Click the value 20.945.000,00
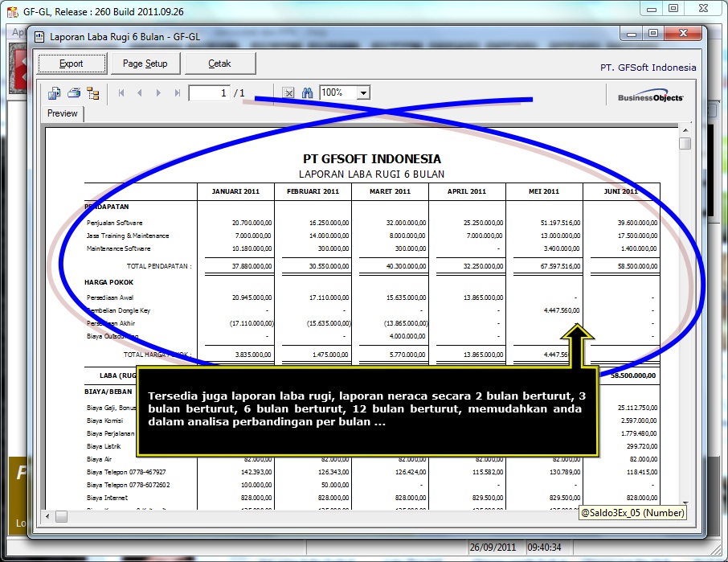This screenshot has width=728, height=562. click(x=252, y=297)
